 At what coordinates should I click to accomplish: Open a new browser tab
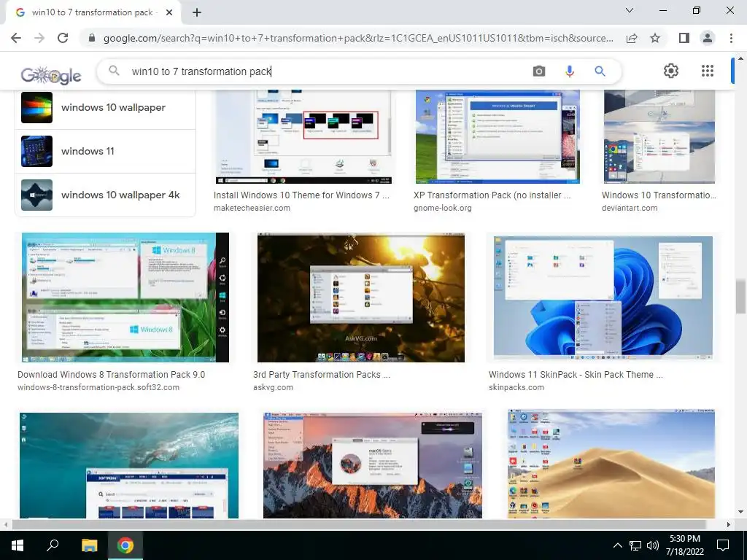(x=197, y=12)
